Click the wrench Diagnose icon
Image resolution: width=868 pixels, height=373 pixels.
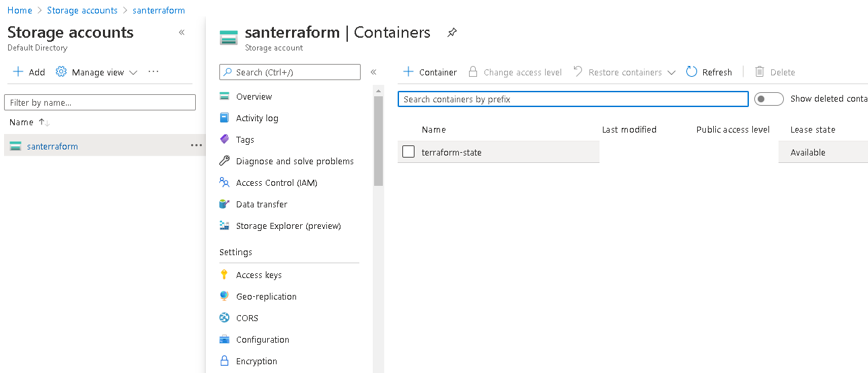pos(225,161)
